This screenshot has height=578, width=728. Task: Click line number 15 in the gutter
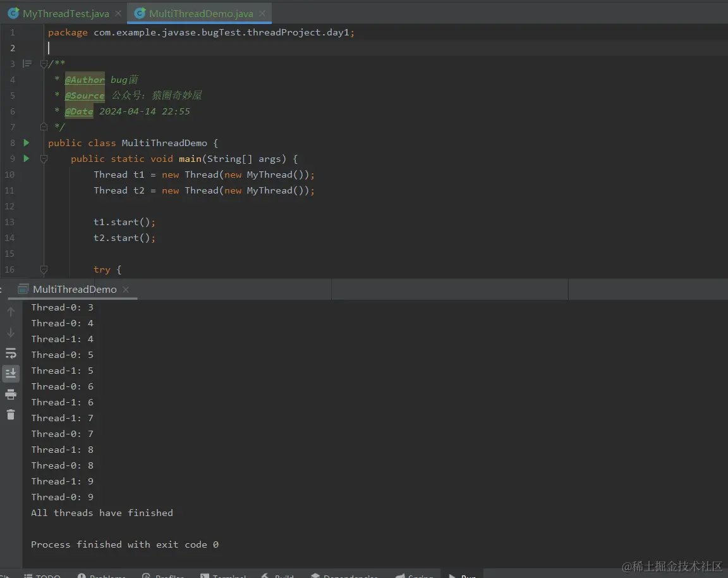(9, 253)
